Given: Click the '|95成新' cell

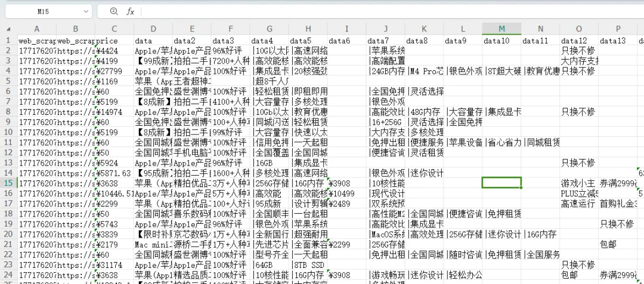Looking at the screenshot, I should 269,203.
